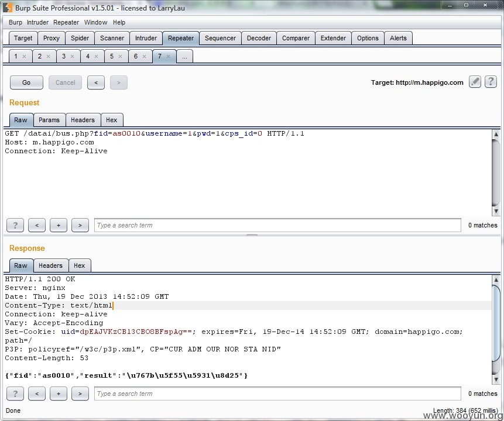Go to previous request history arrow
This screenshot has height=421, width=504.
point(96,82)
